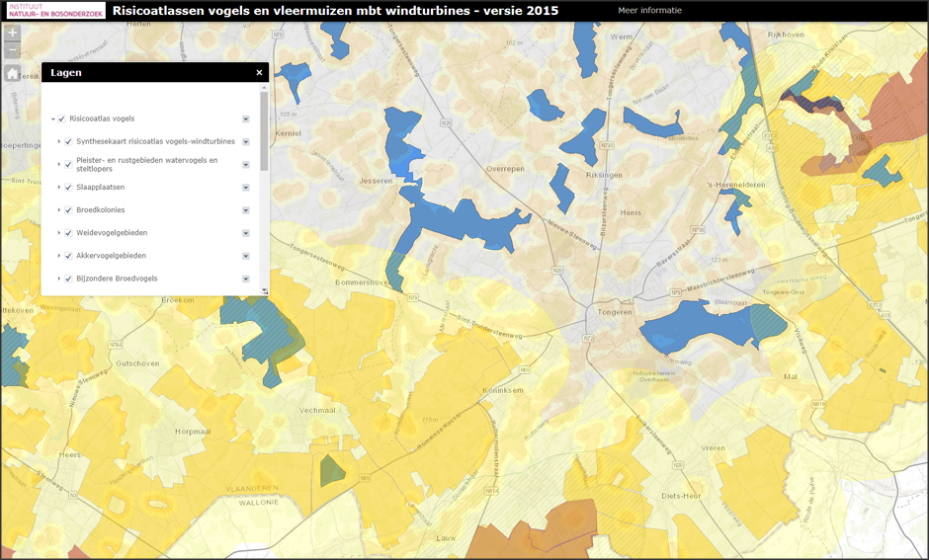
Task: Click the Vechmaal place label on map
Action: pos(317,410)
